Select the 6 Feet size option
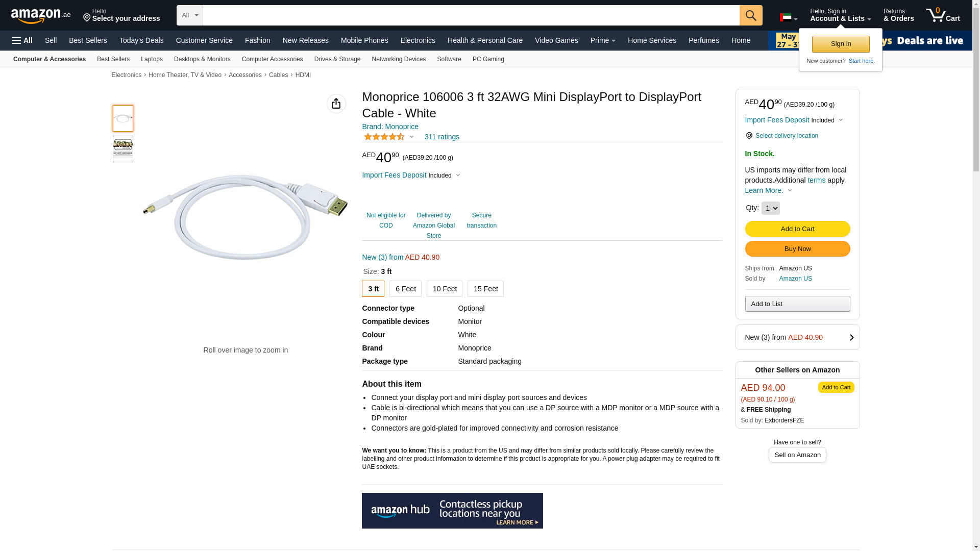This screenshot has height=551, width=980. coord(405,289)
